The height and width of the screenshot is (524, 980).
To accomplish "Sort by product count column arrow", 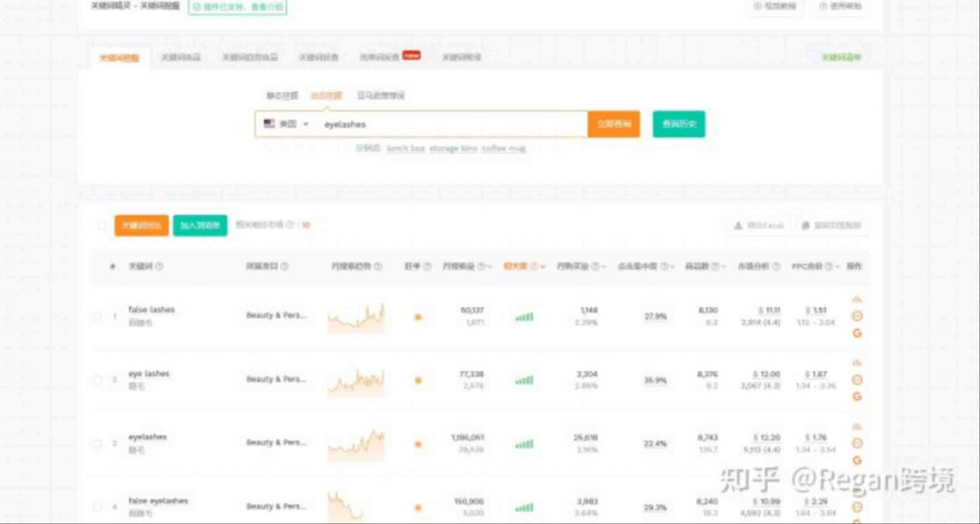I will [x=723, y=266].
